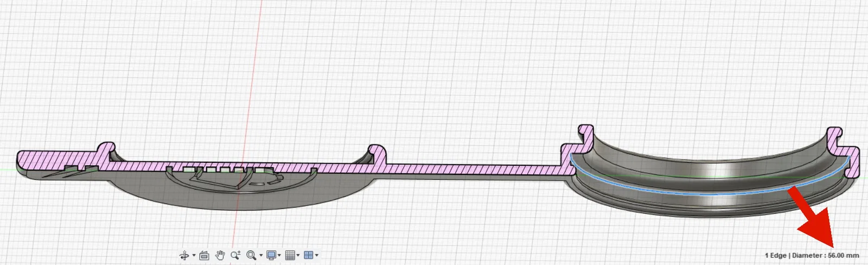
Task: Open Grid and Snaps icon
Action: tap(290, 255)
